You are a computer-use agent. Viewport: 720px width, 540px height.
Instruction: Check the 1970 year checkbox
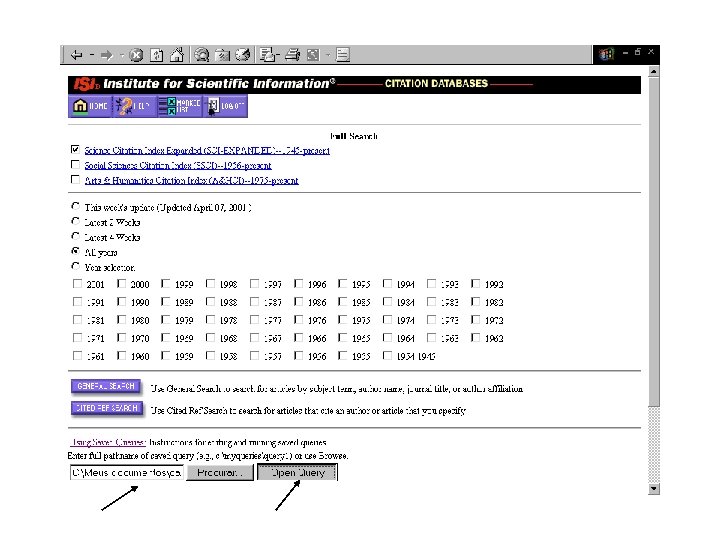click(x=121, y=338)
